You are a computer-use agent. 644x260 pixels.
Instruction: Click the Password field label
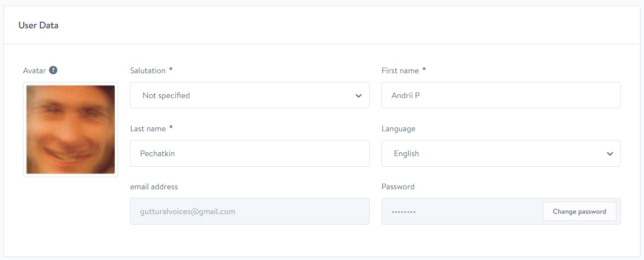[398, 187]
